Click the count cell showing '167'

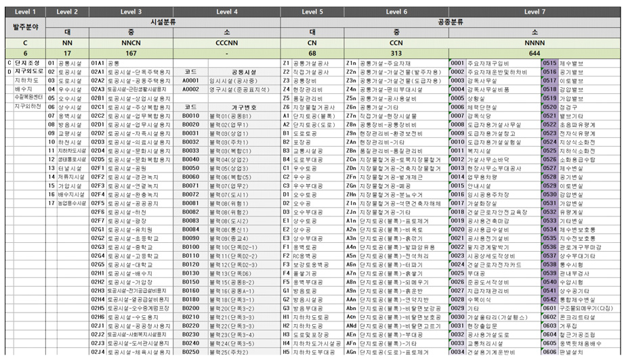(x=131, y=53)
